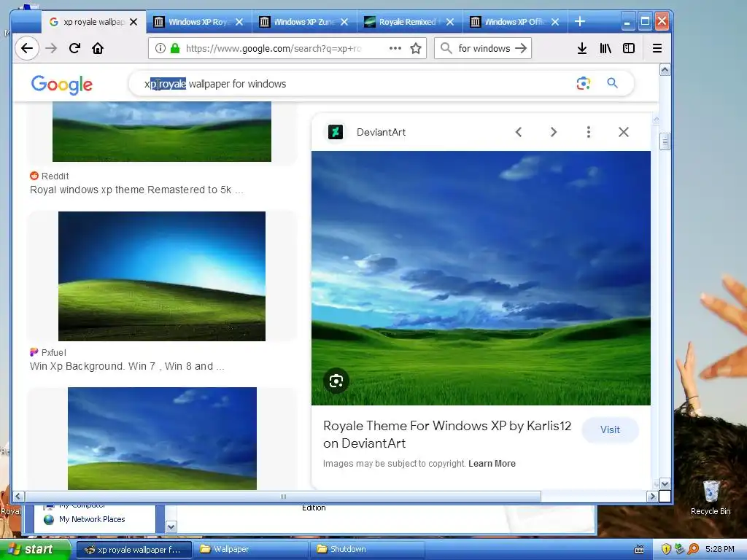Click the search bar magnifier icon
747x560 pixels.
click(446, 48)
